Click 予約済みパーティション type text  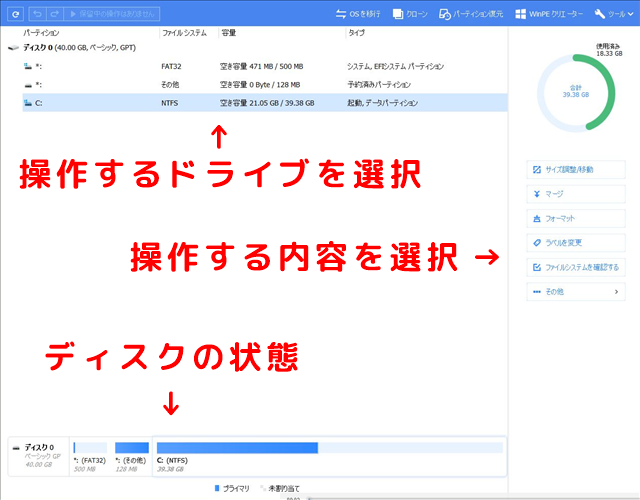379,84
